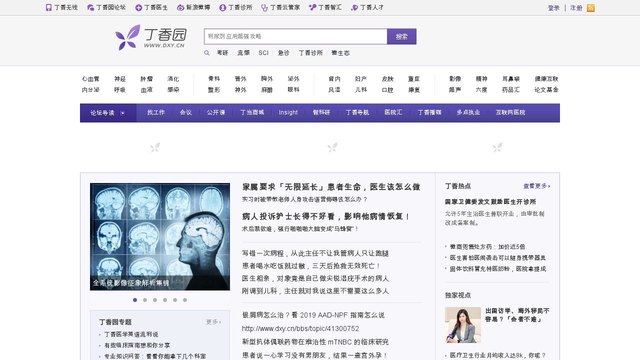This screenshot has height=360, width=640.
Task: Open the 多点执业 nav tab
Action: click(x=468, y=112)
